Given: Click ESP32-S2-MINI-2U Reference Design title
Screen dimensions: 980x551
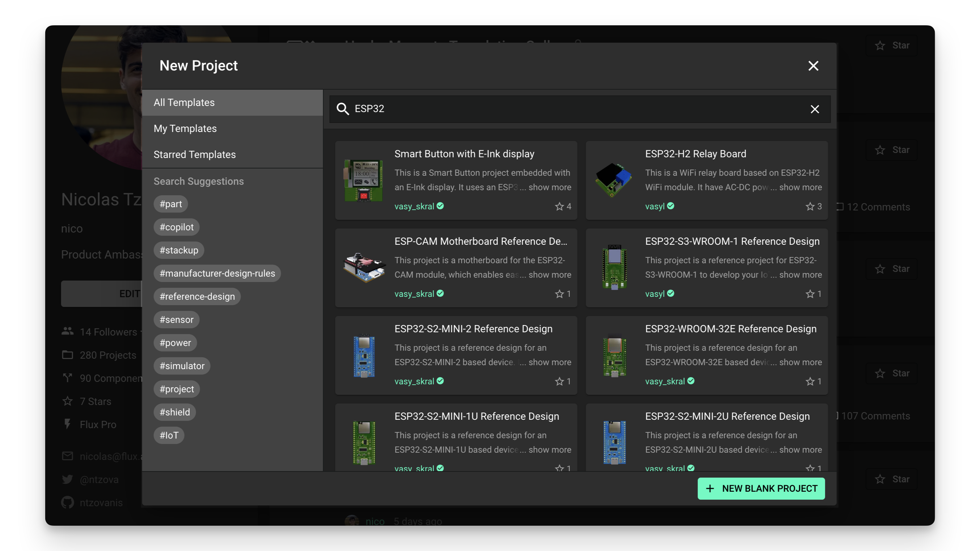Looking at the screenshot, I should [x=727, y=417].
